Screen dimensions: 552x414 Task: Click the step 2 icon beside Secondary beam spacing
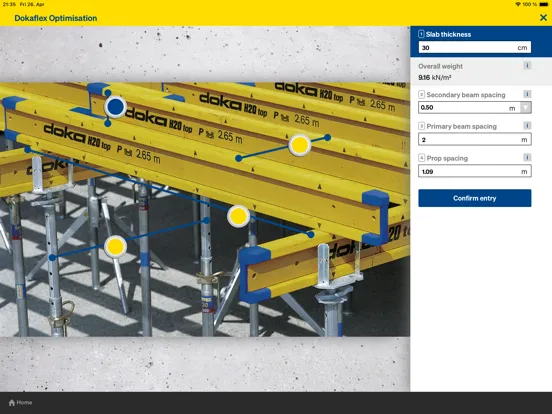point(421,95)
